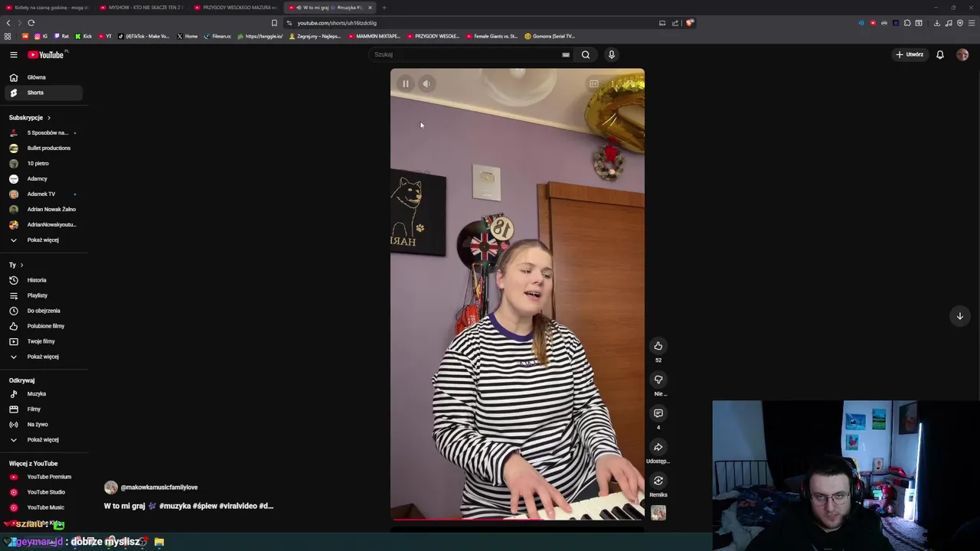The width and height of the screenshot is (980, 551).
Task: Show more subscriptions with Pokaż więcej
Action: (x=44, y=240)
